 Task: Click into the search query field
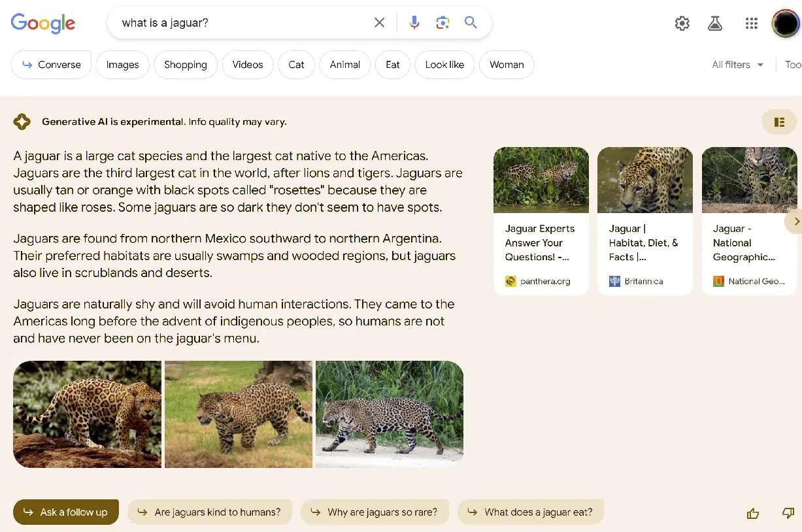coord(242,23)
